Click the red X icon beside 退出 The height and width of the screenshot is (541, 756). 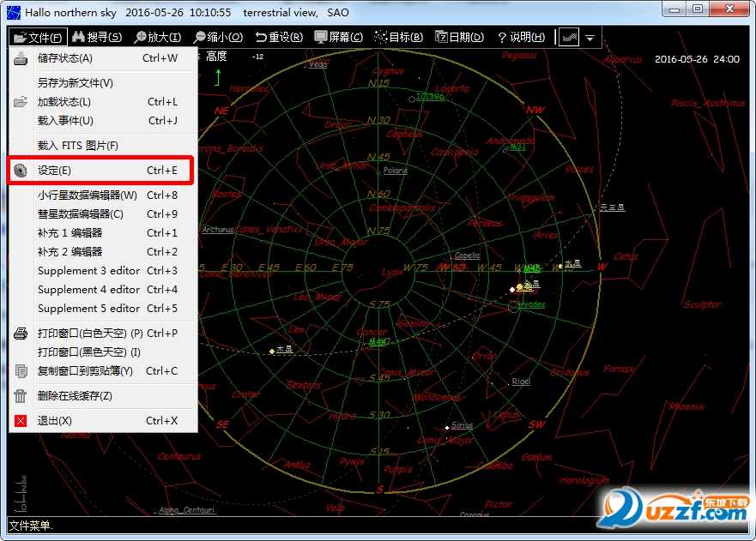(21, 421)
